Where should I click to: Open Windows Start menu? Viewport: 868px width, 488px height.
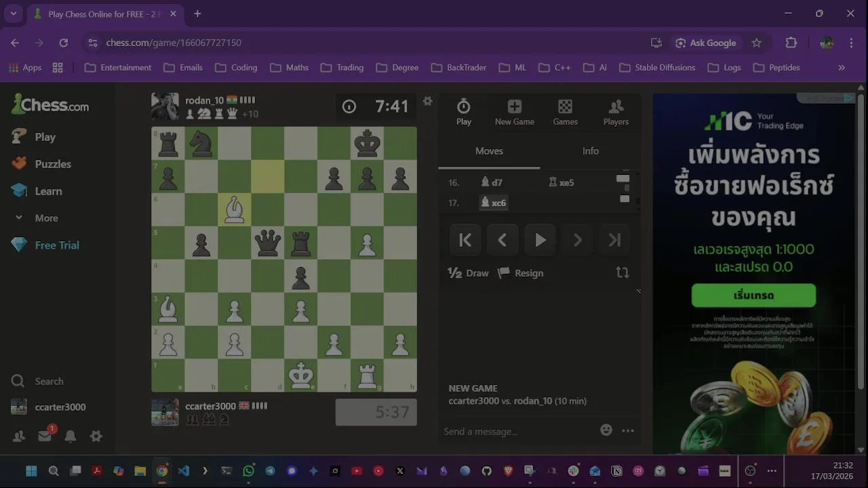(31, 471)
